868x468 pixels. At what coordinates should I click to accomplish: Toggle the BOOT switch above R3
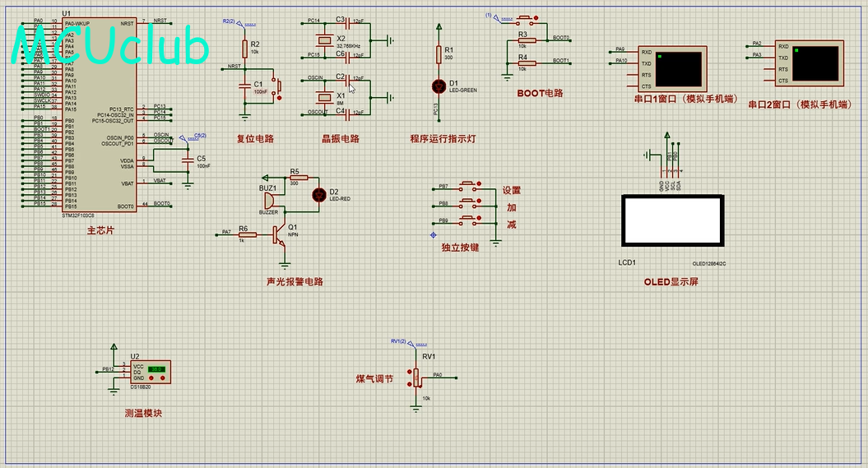coord(527,21)
